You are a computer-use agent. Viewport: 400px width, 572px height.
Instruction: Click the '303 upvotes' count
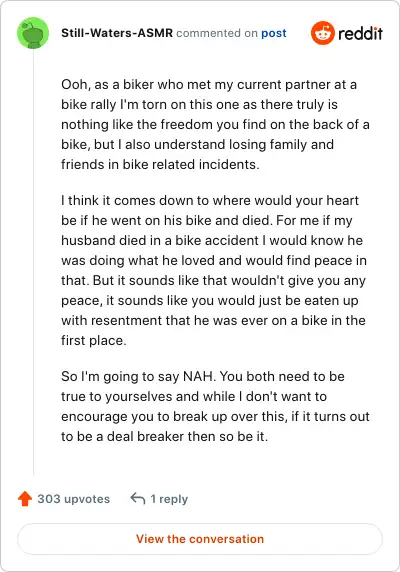(73, 499)
